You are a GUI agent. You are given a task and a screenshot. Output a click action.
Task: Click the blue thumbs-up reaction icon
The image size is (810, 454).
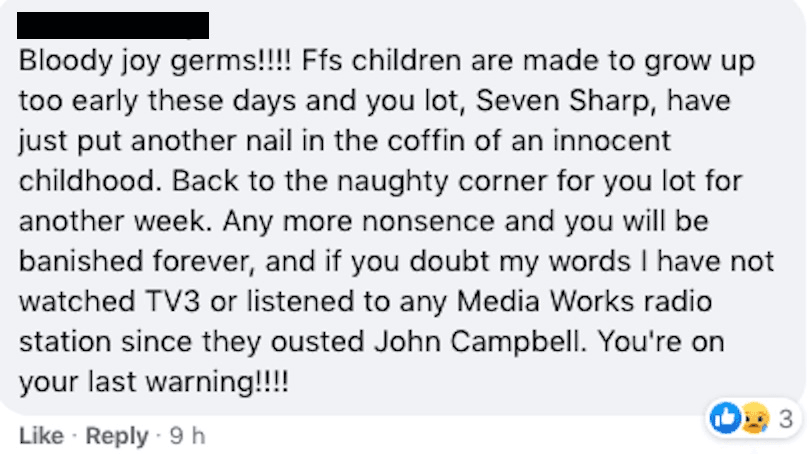pyautogui.click(x=725, y=418)
